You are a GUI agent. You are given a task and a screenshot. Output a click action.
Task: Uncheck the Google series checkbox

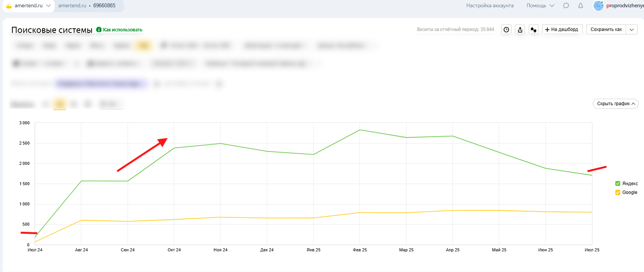[x=618, y=192]
